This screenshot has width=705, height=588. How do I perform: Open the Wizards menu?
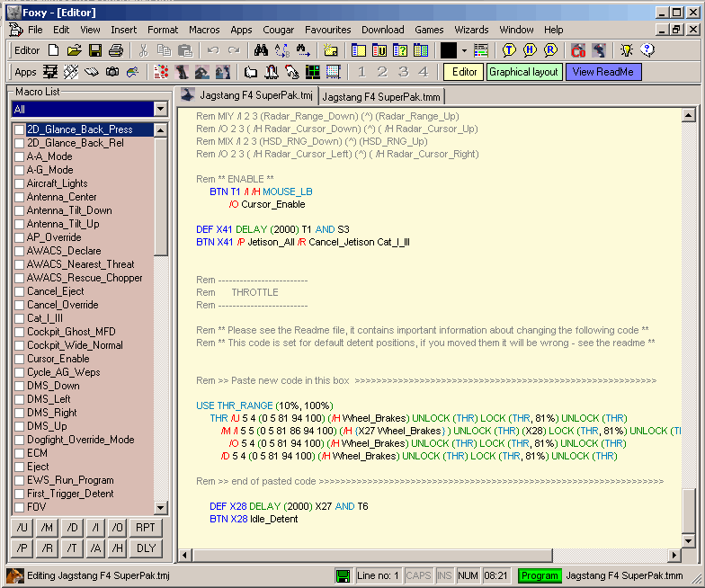(x=471, y=30)
